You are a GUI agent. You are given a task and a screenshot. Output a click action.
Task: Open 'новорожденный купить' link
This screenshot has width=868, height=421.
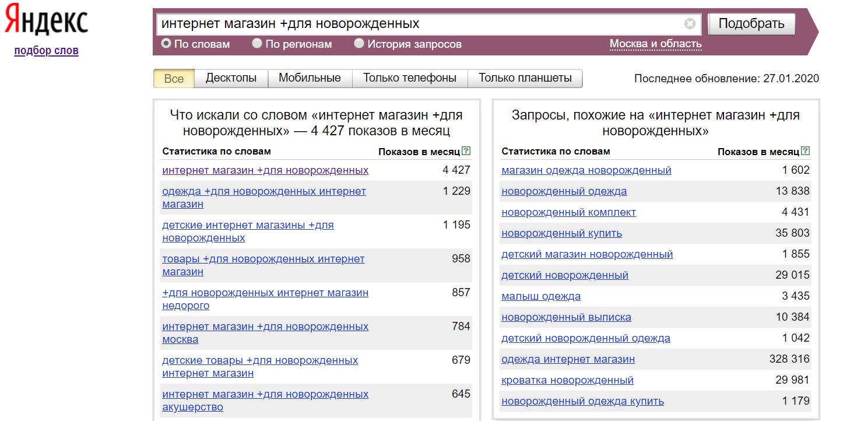coord(561,233)
